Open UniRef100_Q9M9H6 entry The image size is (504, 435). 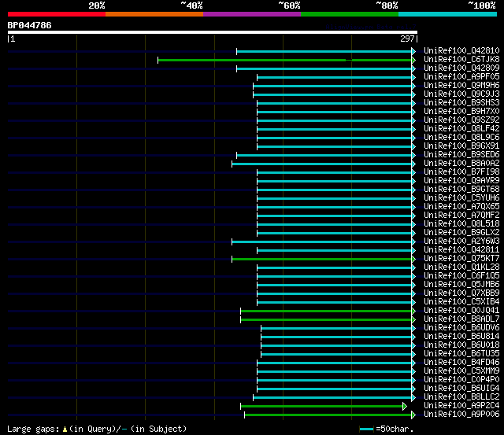pos(461,86)
